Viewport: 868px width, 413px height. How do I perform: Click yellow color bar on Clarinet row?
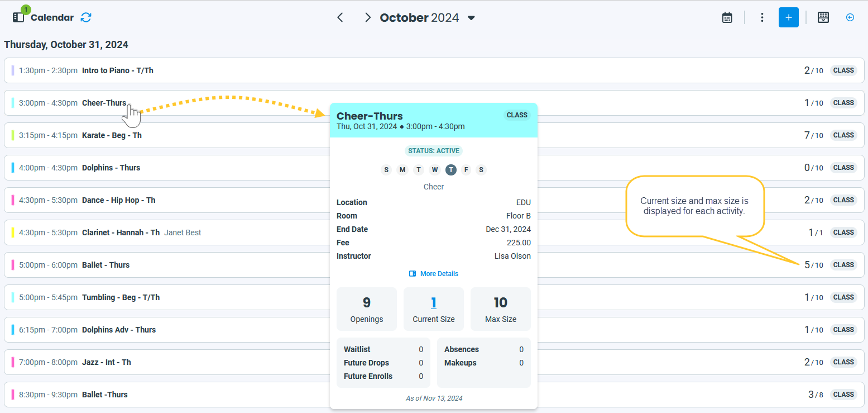click(13, 232)
